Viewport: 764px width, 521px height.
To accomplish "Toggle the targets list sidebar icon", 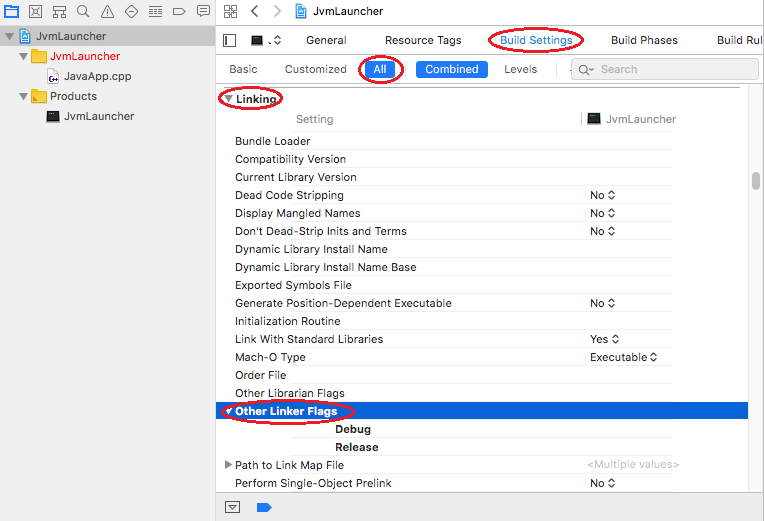I will click(229, 40).
